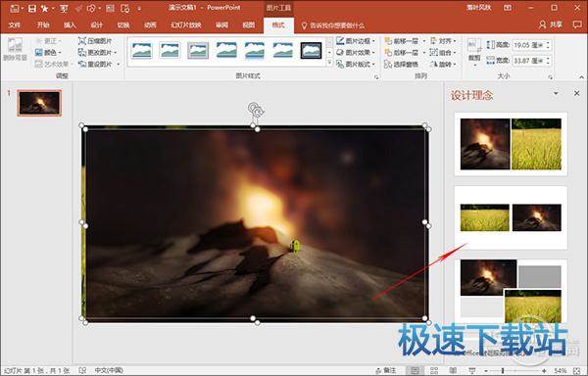Open the Align (对齐) dropdown
The width and height of the screenshot is (588, 376).
click(443, 41)
